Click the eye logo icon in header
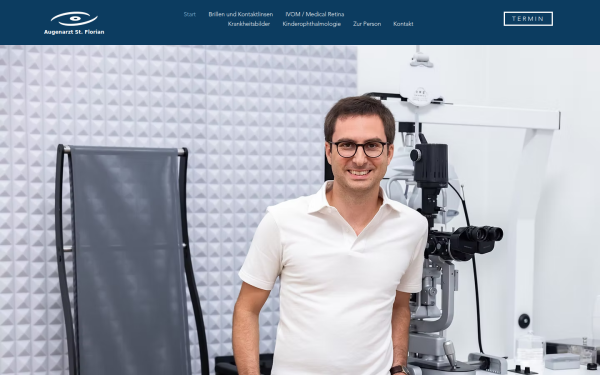The image size is (600, 375). pyautogui.click(x=74, y=18)
